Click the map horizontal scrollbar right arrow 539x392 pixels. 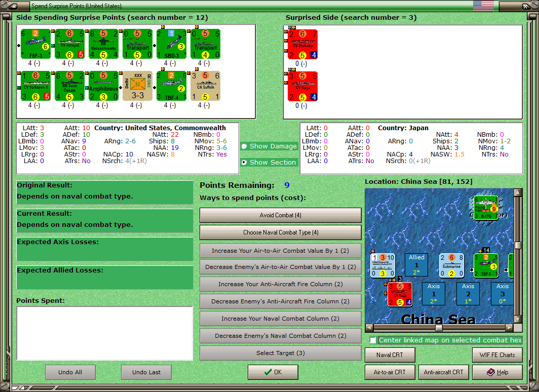click(x=510, y=328)
